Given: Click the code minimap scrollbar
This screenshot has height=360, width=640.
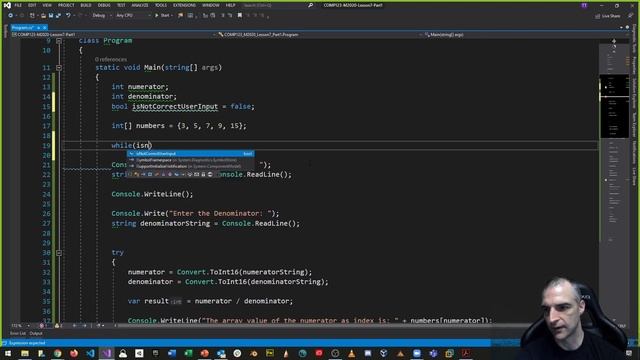Looking at the screenshot, I should [x=613, y=180].
